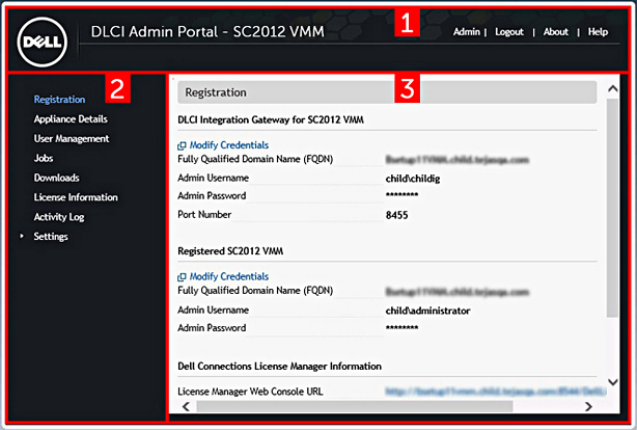Image resolution: width=637 pixels, height=430 pixels.
Task: Select Registration in the sidebar
Action: tap(59, 100)
